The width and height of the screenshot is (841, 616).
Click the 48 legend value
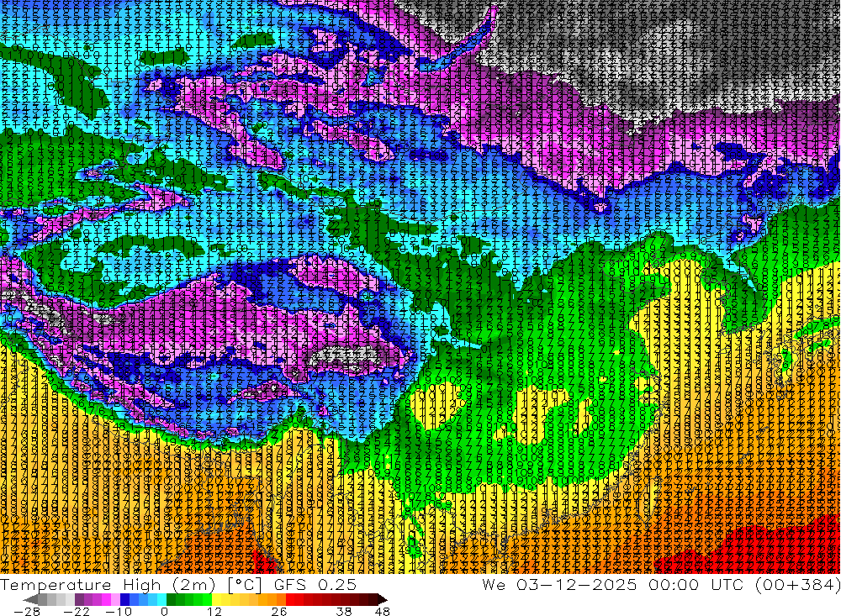382,612
